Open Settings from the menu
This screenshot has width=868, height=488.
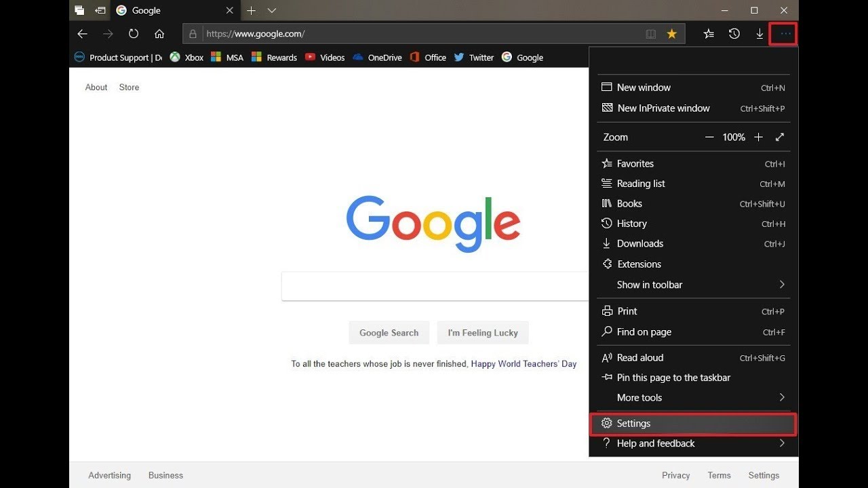[693, 424]
